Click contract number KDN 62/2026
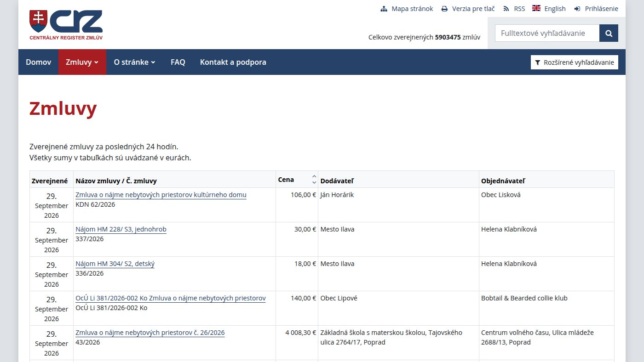644x362 pixels. (x=95, y=204)
